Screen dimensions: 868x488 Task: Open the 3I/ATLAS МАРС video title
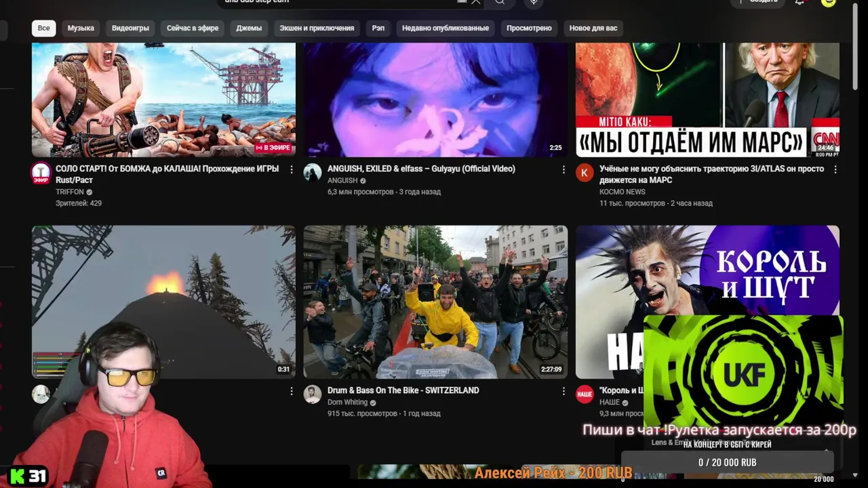pos(711,174)
